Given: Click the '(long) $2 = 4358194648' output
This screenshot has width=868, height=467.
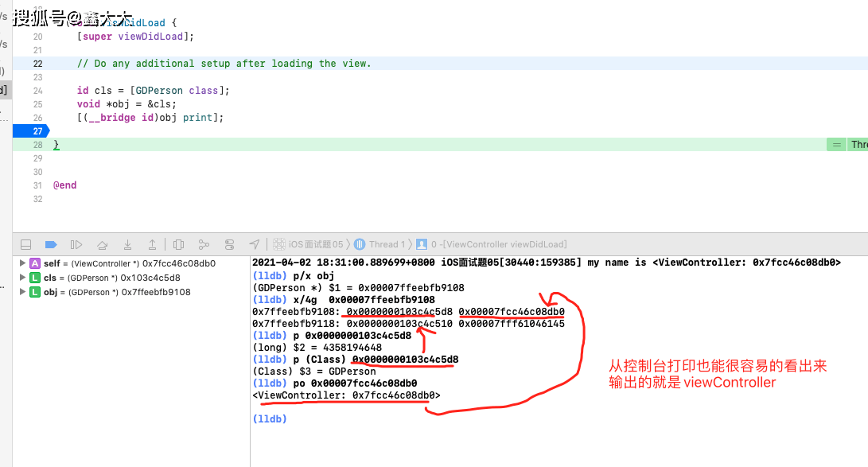Looking at the screenshot, I should [317, 348].
